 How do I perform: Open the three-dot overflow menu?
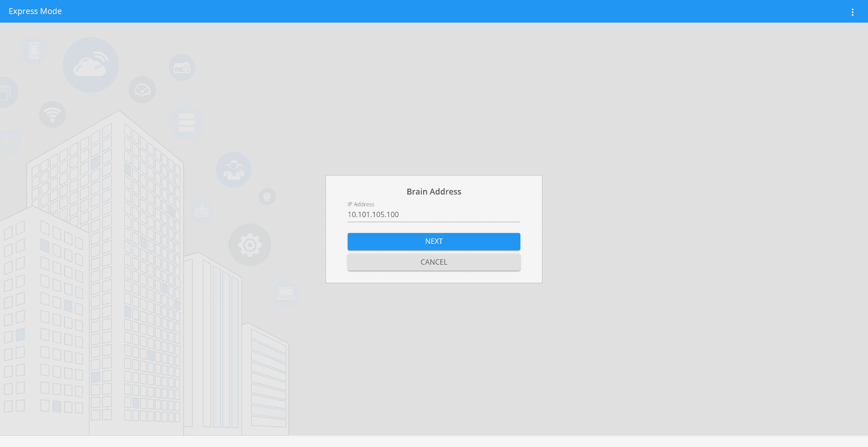point(852,12)
